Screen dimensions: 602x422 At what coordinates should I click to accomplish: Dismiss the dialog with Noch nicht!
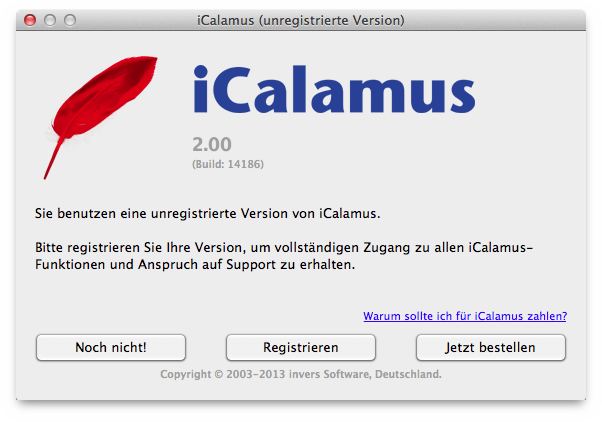point(111,348)
